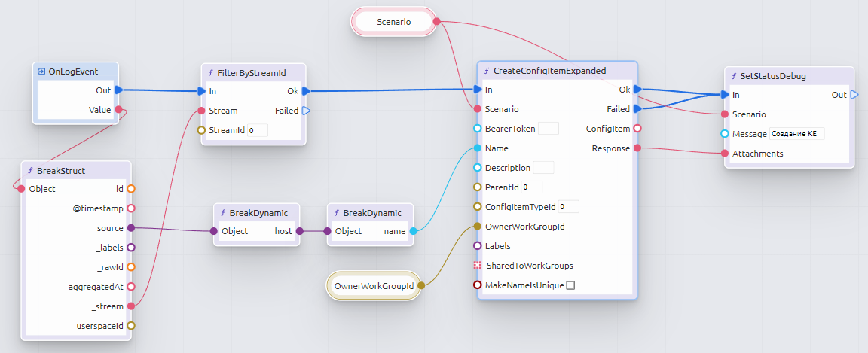868x353 pixels.
Task: Click the Labels input pin
Action: (477, 245)
